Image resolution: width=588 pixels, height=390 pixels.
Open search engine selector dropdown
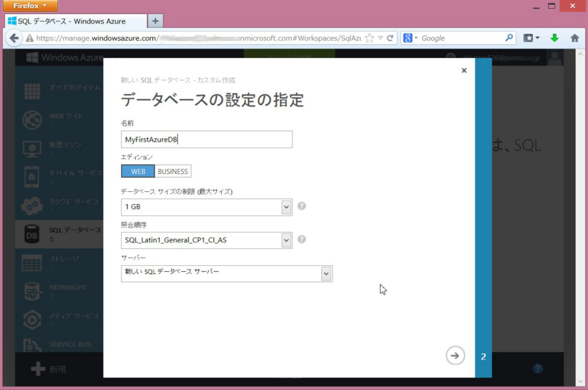410,38
